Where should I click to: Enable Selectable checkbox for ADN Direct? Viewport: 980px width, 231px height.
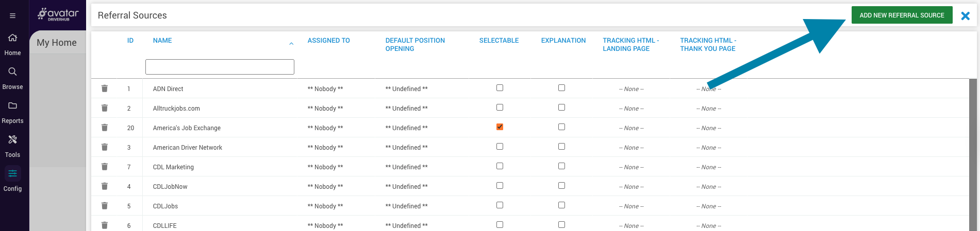500,88
